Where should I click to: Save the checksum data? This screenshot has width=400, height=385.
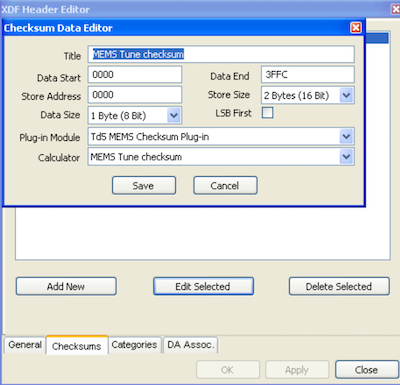[144, 186]
